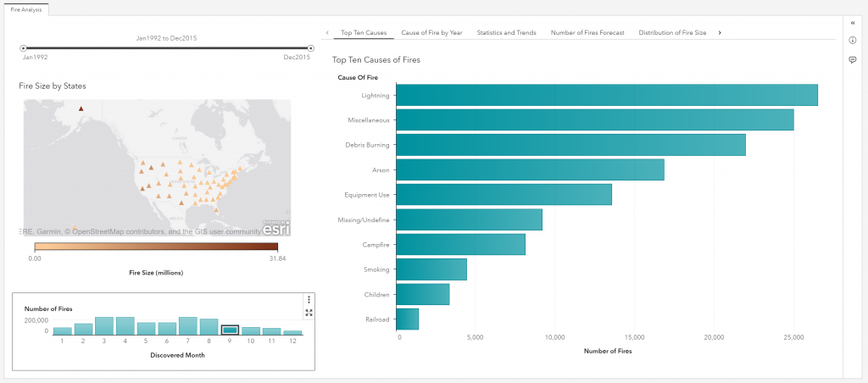
Task: Open the Distribution of Fire Size tab
Action: 672,32
